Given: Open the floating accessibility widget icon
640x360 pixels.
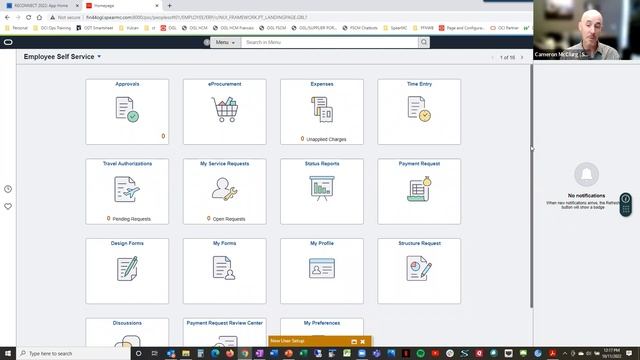Looking at the screenshot, I should pos(625,204).
